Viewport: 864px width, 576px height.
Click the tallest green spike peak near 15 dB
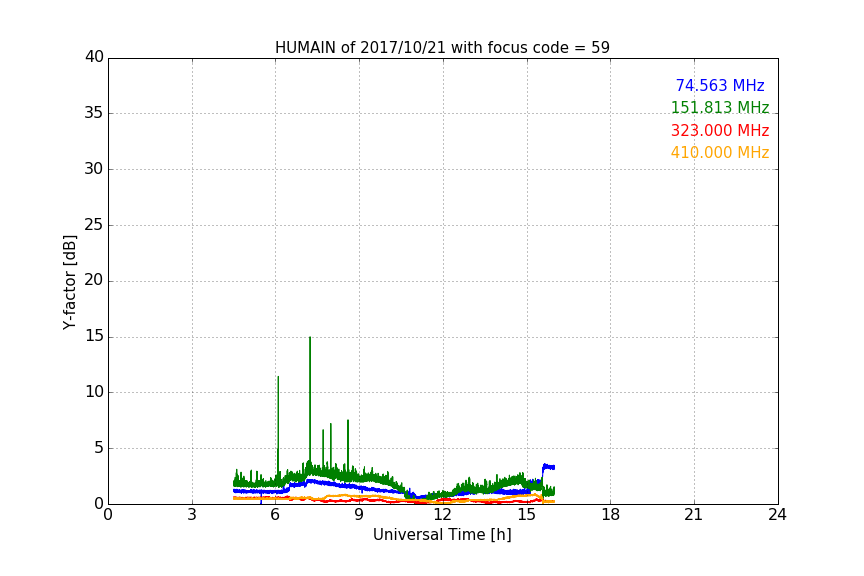tap(310, 338)
